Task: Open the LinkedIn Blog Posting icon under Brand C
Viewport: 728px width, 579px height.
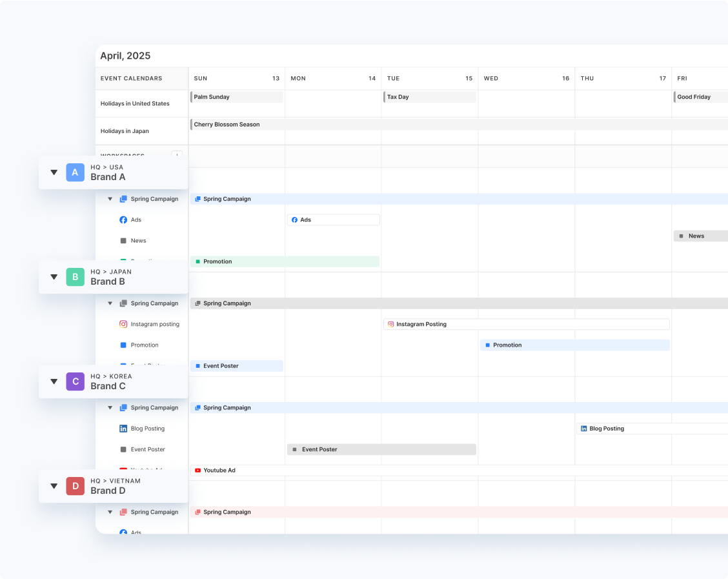Action: coord(123,428)
